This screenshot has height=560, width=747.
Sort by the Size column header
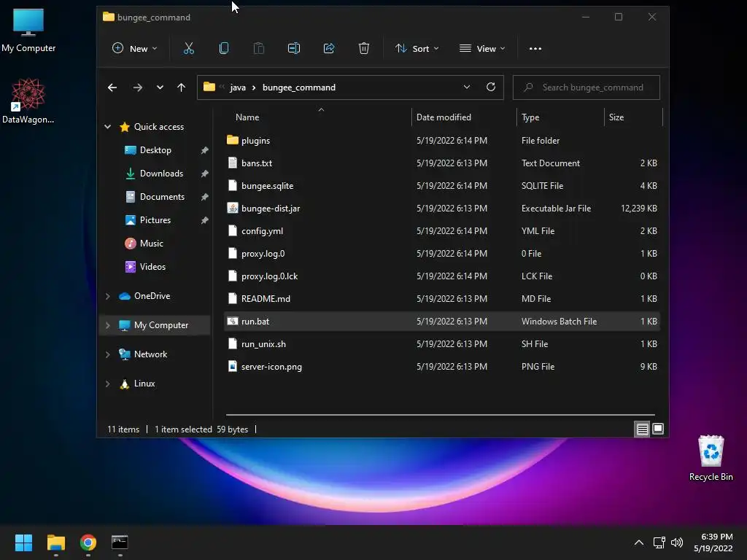pos(616,117)
